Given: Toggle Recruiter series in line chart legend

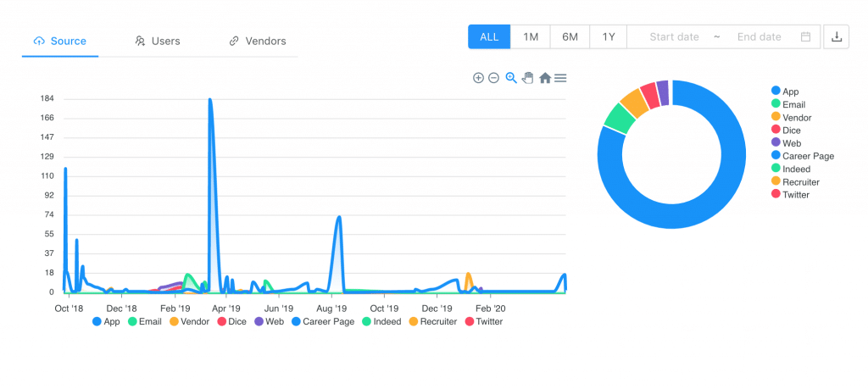Looking at the screenshot, I should 433,321.
